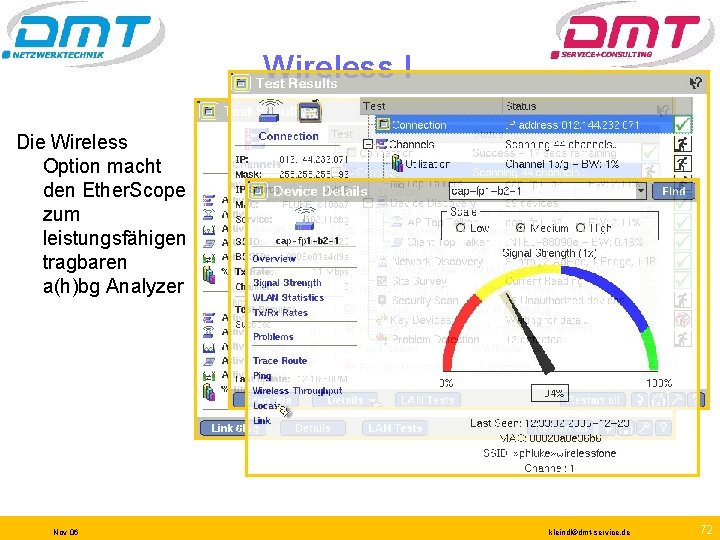Click the Connection heading in left panel
The image size is (720, 540).
point(288,136)
